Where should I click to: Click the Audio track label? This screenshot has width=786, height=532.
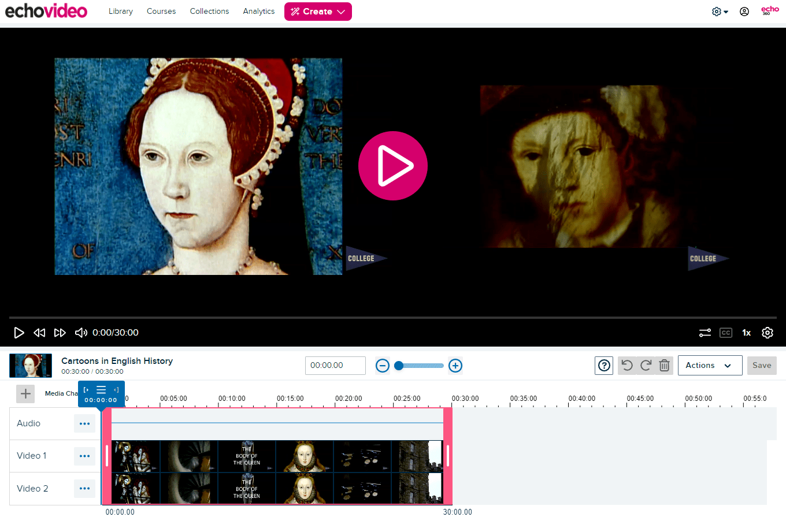coord(29,423)
